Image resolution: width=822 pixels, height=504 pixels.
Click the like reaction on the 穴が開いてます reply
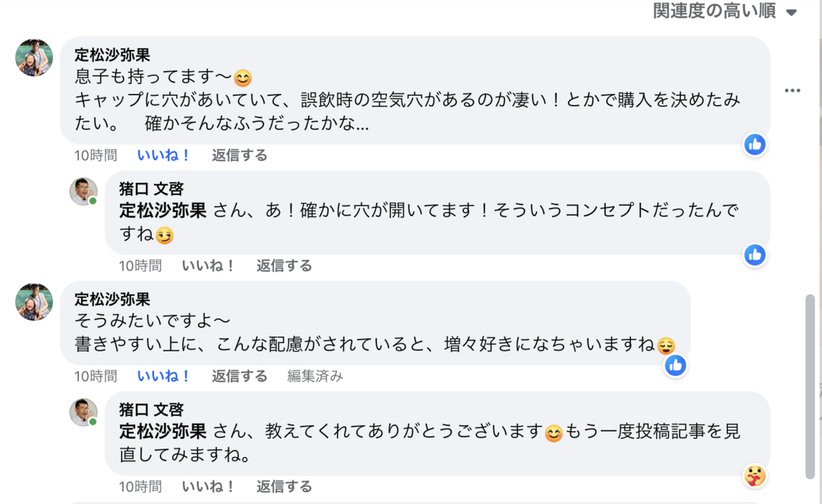click(x=755, y=255)
